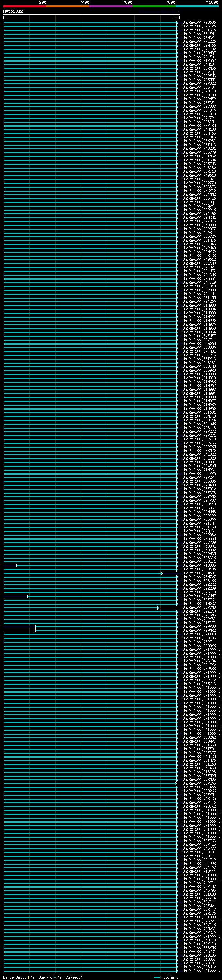Open hit UniRef100_B9HIH9
This screenshot has height=980, width=222.
point(199,95)
